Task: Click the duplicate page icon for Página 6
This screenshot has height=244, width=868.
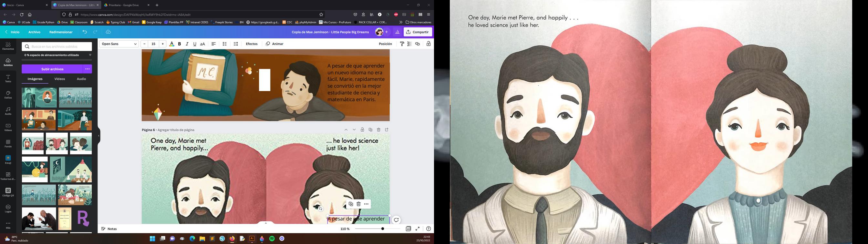Action: point(370,130)
